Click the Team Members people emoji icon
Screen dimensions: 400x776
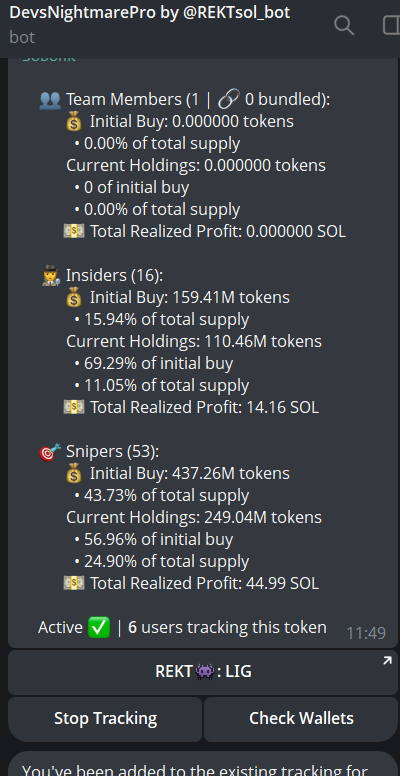click(50, 100)
